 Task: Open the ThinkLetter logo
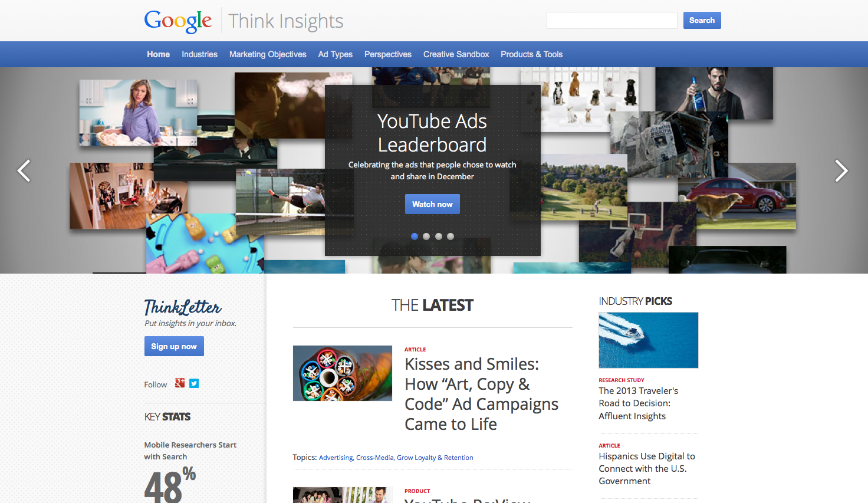tap(183, 307)
